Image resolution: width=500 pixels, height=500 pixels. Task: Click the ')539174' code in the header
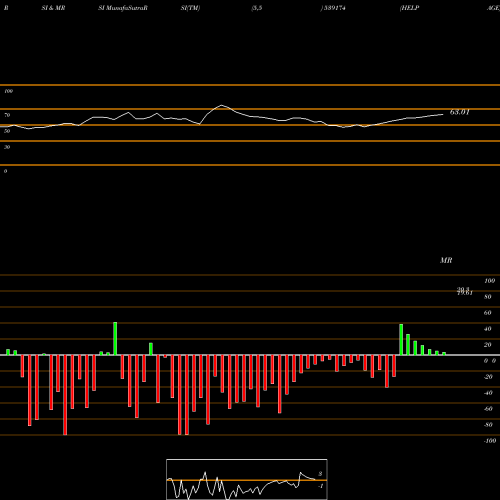(x=333, y=8)
